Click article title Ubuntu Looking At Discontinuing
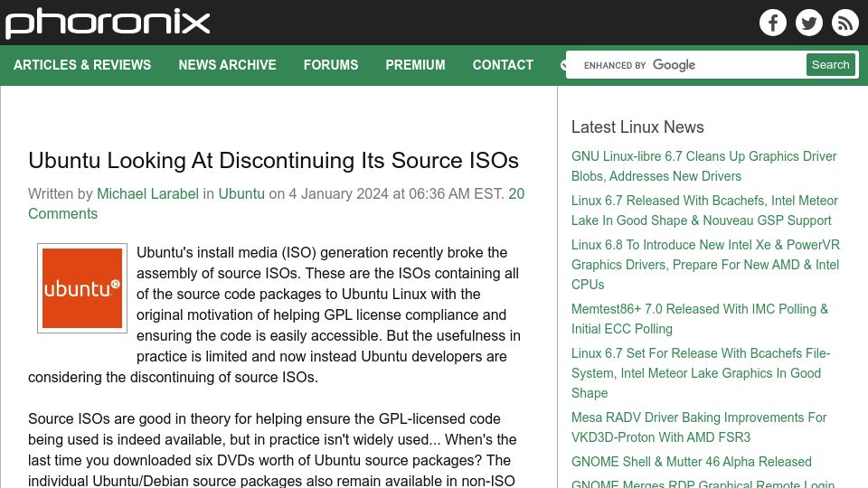The height and width of the screenshot is (488, 868). click(x=273, y=161)
